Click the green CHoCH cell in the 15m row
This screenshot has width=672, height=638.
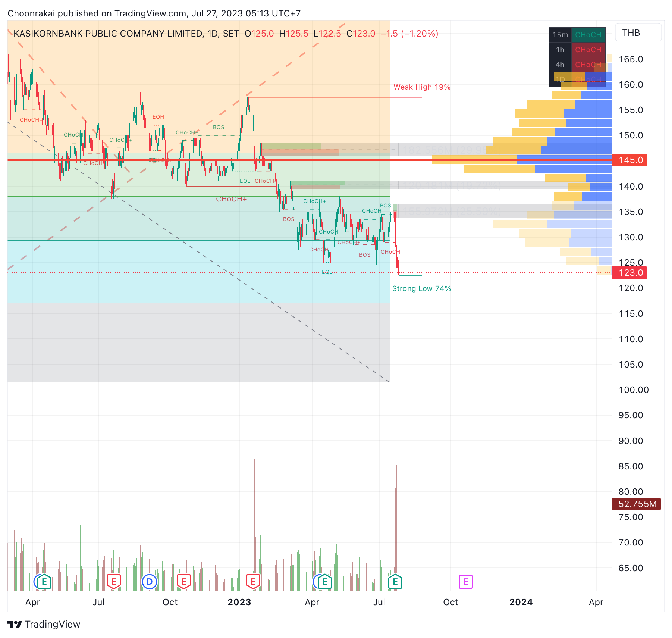point(588,35)
